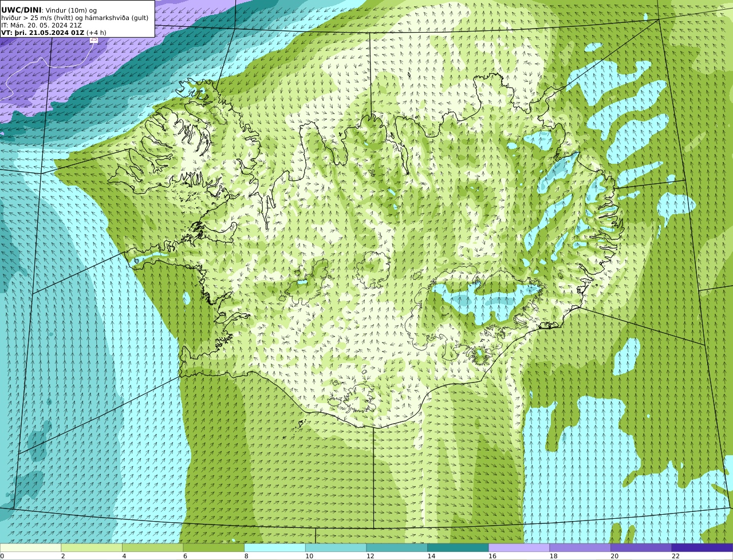
Task: Click the '12' scale label on colorbar
Action: tap(371, 556)
